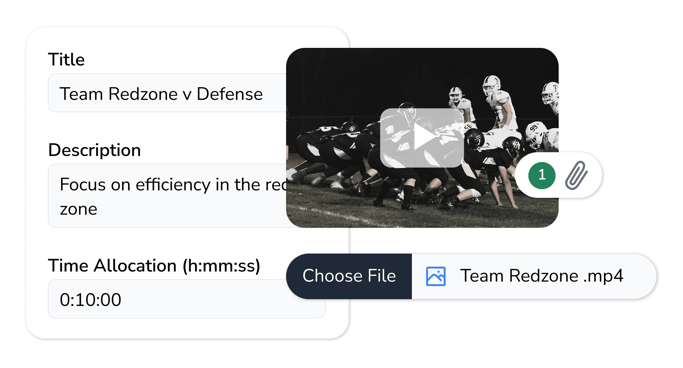Click the "Team Redzone v Defense" title text
Image resolution: width=683 pixels, height=368 pixels.
(161, 94)
